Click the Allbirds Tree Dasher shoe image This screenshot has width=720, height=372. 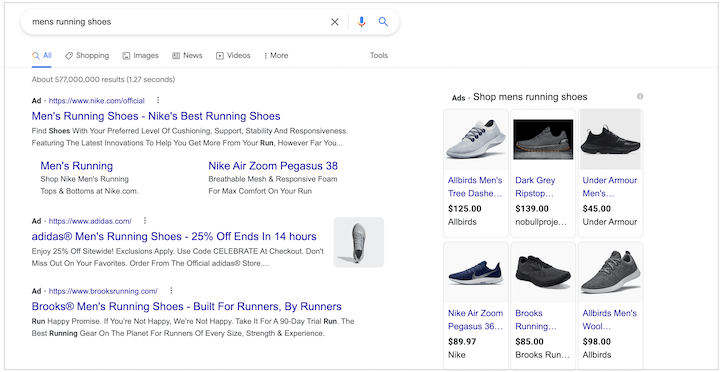476,140
